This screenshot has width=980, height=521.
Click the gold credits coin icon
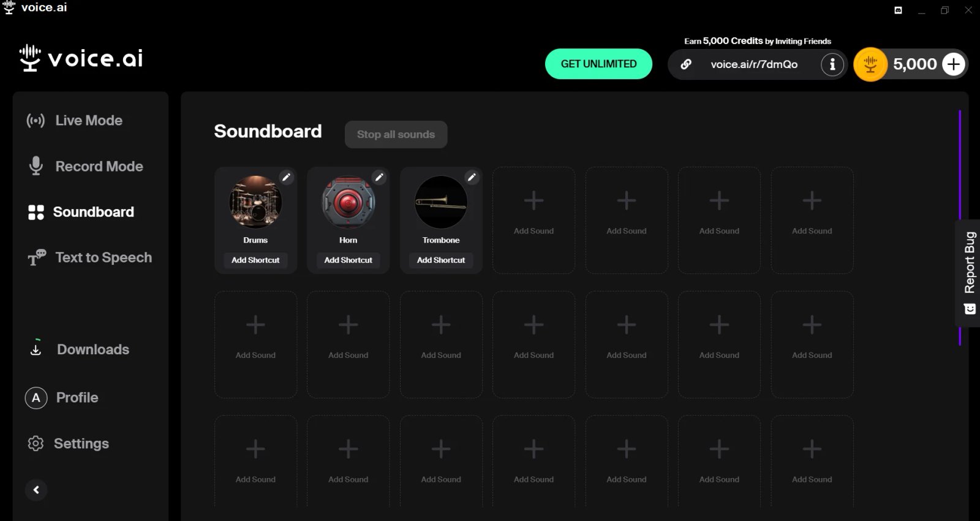point(870,64)
